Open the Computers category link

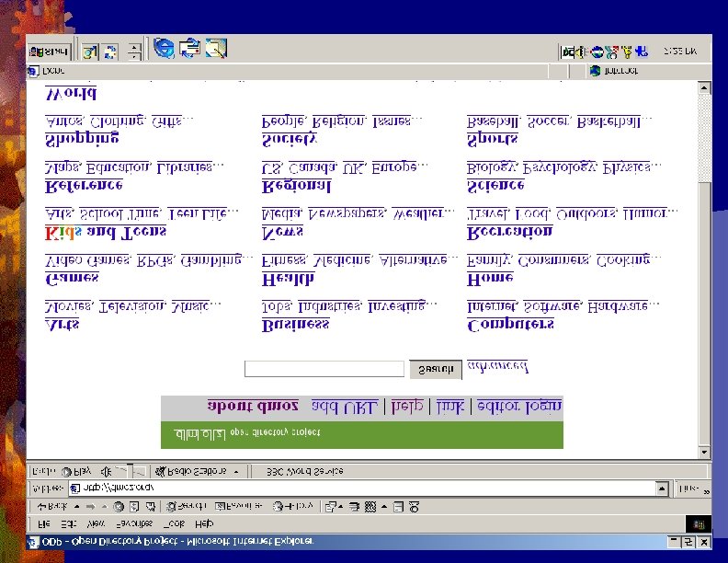(510, 325)
